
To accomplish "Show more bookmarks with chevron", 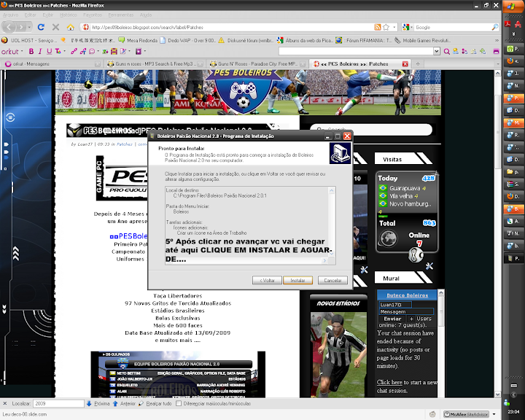I will point(497,40).
